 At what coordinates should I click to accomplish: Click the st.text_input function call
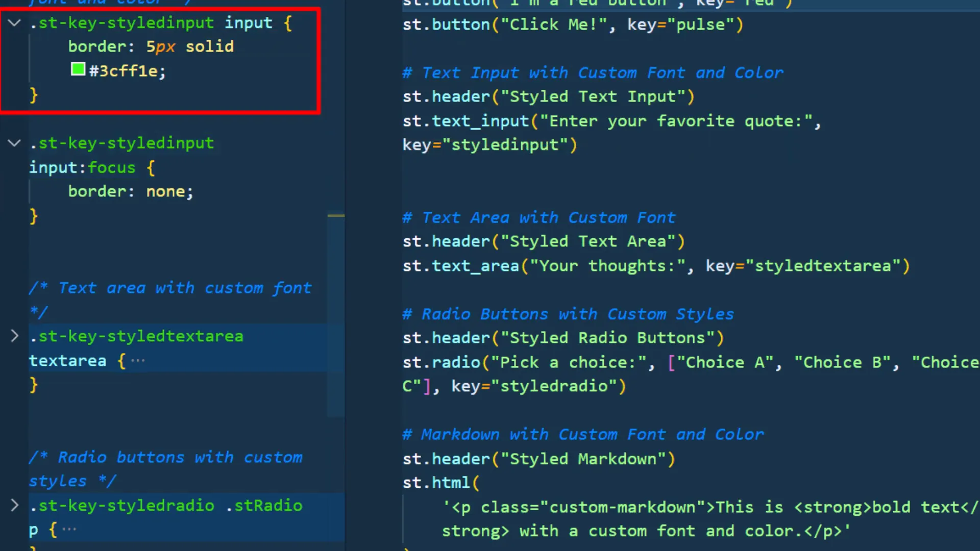[x=465, y=121]
